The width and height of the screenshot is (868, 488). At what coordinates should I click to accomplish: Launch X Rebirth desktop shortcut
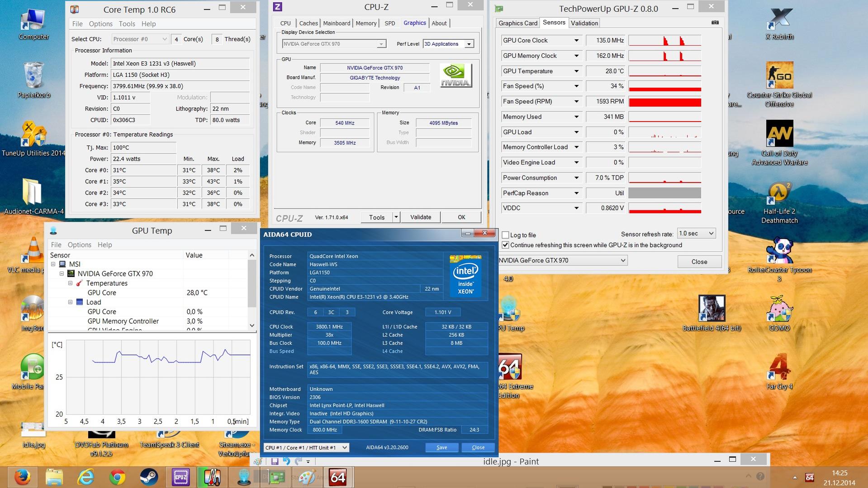tap(779, 24)
